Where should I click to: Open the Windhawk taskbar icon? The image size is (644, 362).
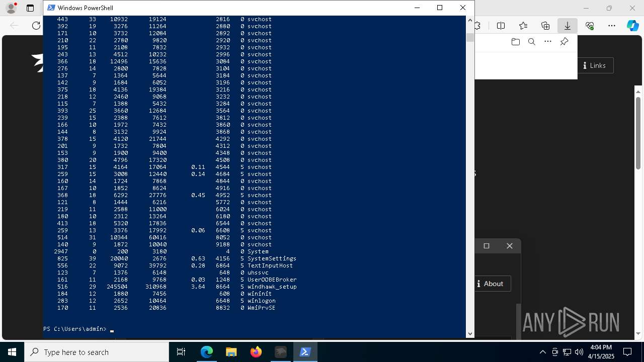click(x=281, y=352)
